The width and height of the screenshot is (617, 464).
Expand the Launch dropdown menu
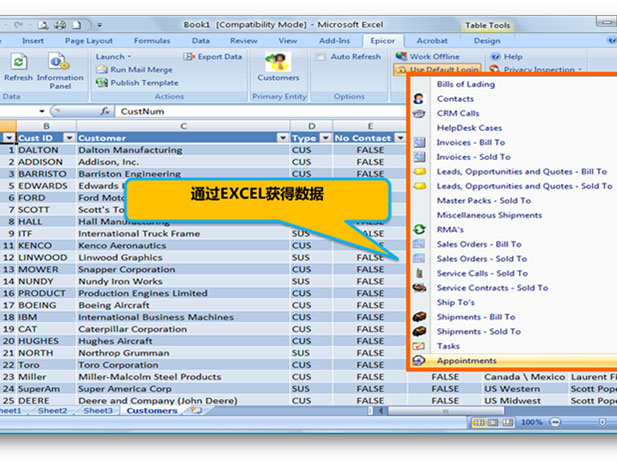click(x=113, y=57)
